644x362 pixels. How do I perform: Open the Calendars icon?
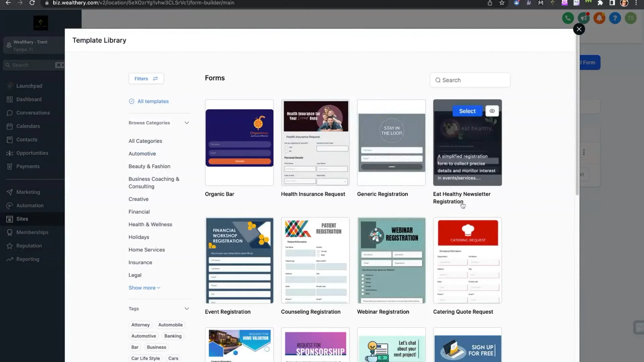pyautogui.click(x=10, y=126)
